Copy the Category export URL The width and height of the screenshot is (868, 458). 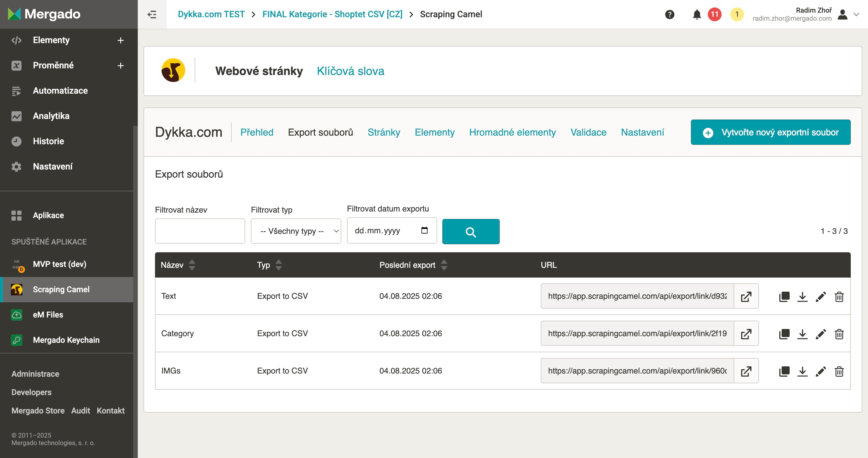point(784,334)
